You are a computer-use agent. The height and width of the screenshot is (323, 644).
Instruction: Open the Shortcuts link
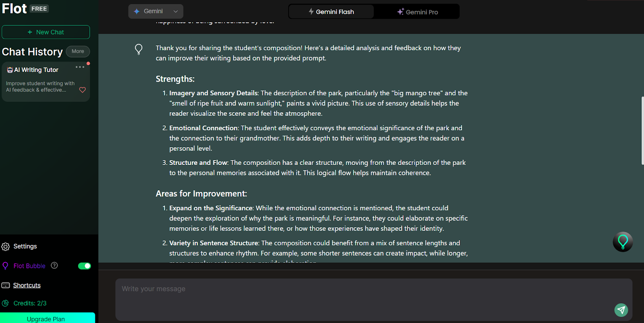click(x=27, y=285)
